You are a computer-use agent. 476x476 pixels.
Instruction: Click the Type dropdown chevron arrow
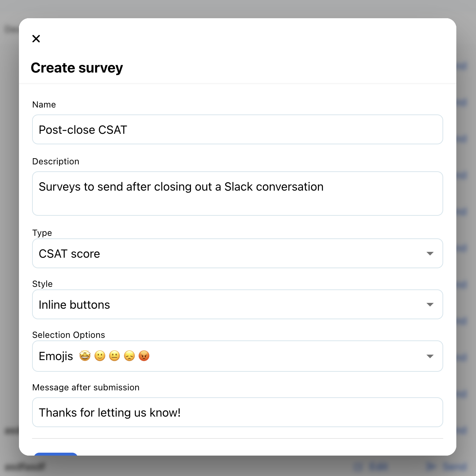430,253
